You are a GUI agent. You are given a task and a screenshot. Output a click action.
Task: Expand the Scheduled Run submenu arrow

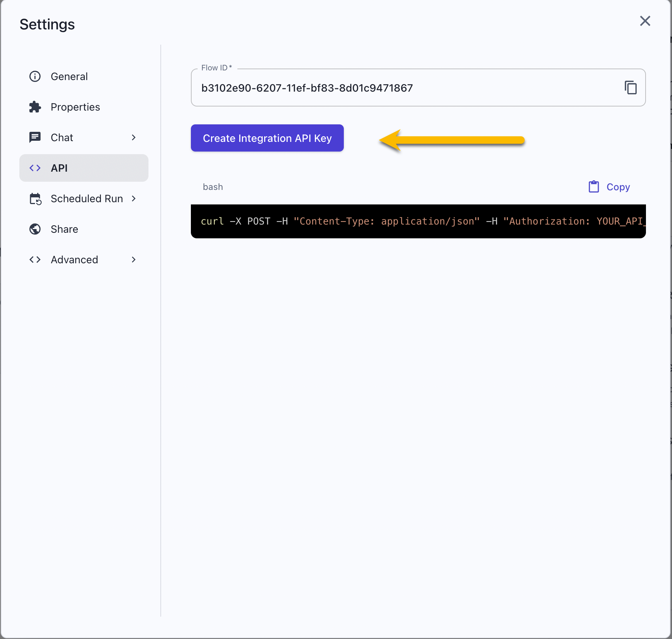134,198
